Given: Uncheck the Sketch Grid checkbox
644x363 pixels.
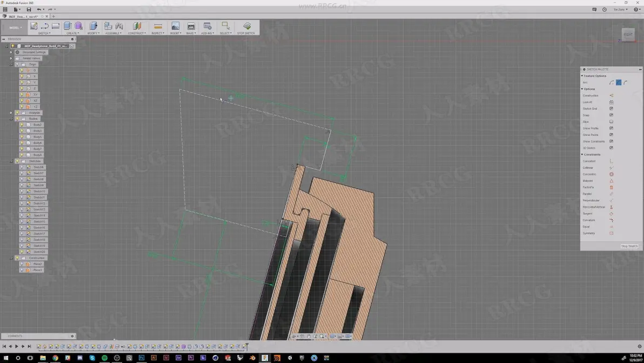Looking at the screenshot, I should pyautogui.click(x=611, y=109).
